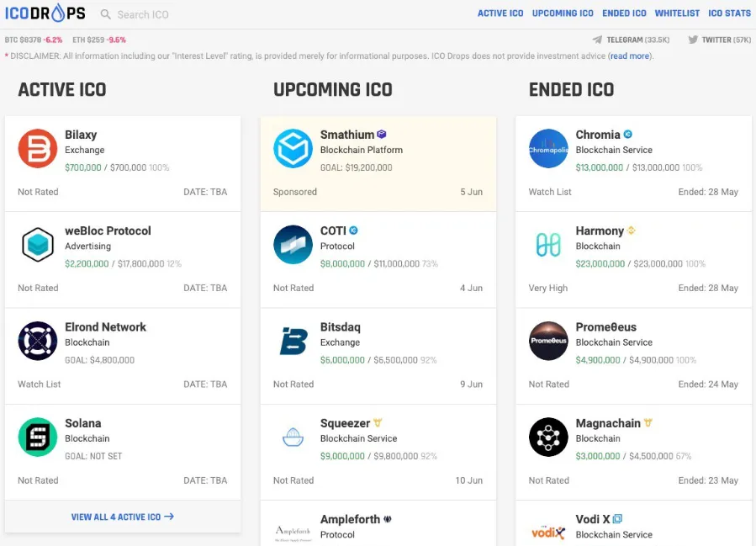Open the Harmony project title

(x=600, y=231)
